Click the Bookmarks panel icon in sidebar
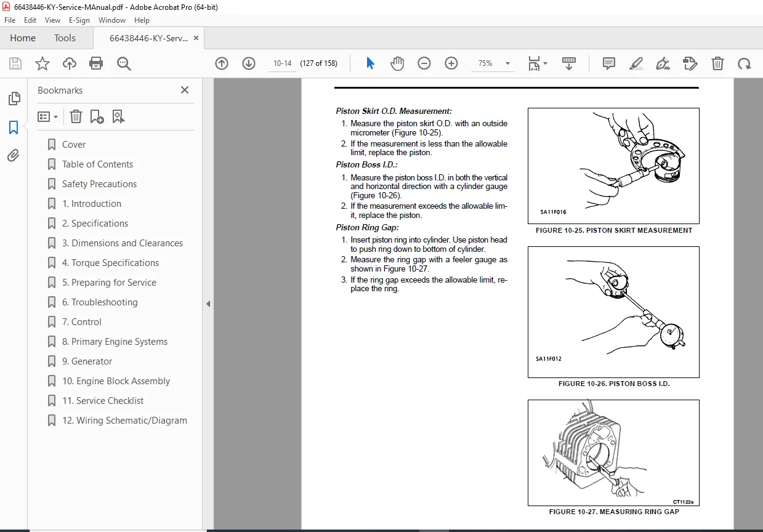 tap(14, 127)
